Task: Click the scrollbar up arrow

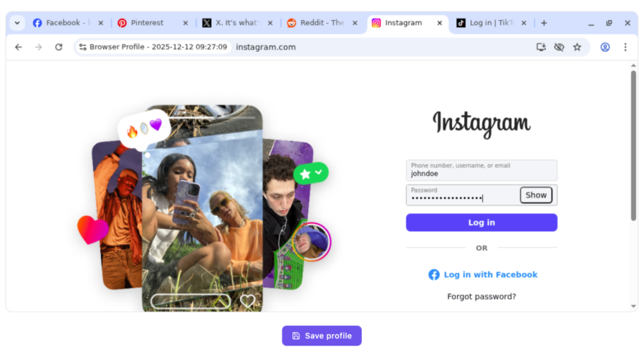Action: click(633, 65)
